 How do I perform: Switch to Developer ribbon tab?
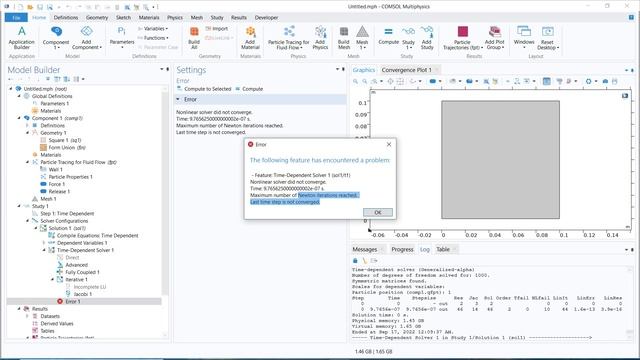click(x=266, y=18)
